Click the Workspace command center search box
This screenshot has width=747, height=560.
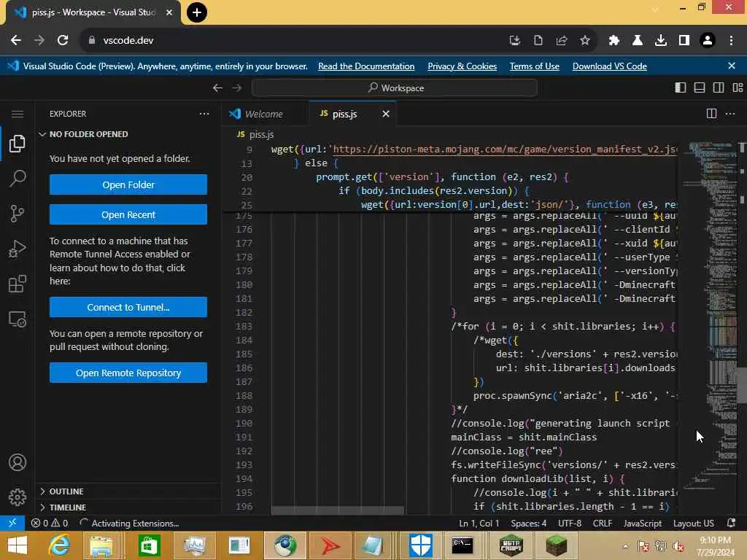coord(395,88)
